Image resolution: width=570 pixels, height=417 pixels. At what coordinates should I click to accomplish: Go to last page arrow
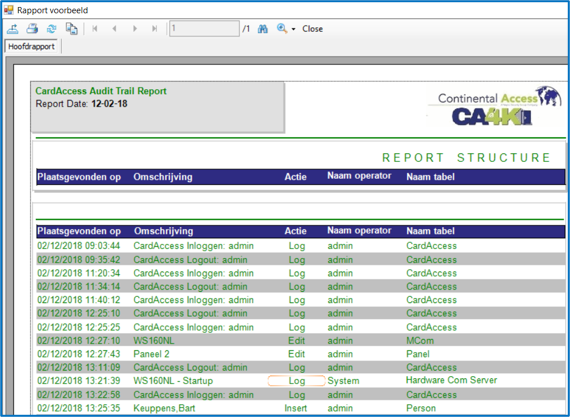(x=154, y=28)
